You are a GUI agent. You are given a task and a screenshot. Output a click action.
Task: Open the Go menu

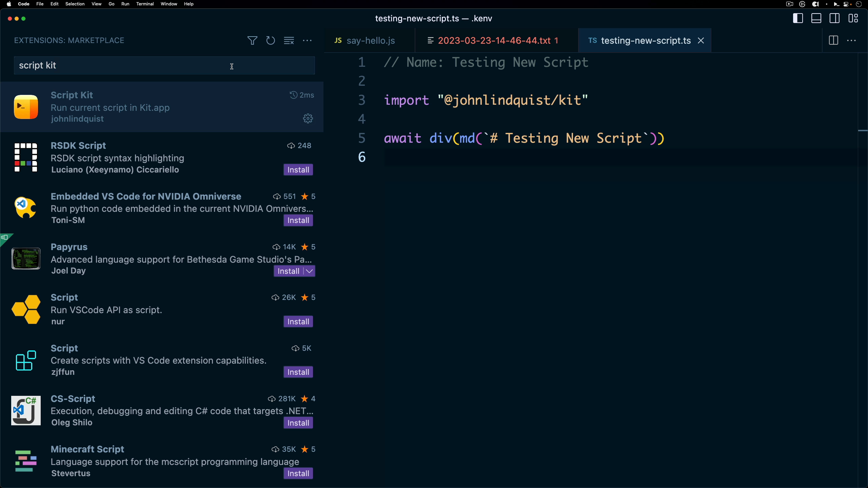pyautogui.click(x=112, y=4)
